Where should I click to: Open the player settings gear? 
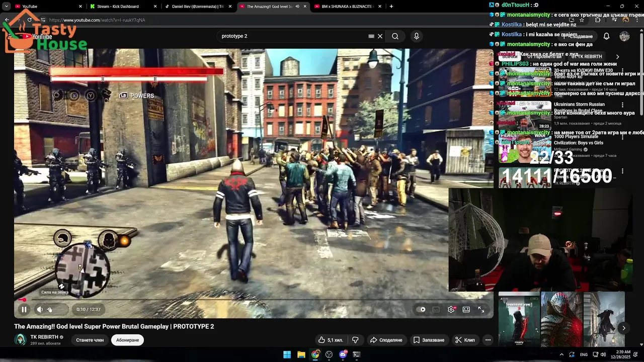[451, 309]
